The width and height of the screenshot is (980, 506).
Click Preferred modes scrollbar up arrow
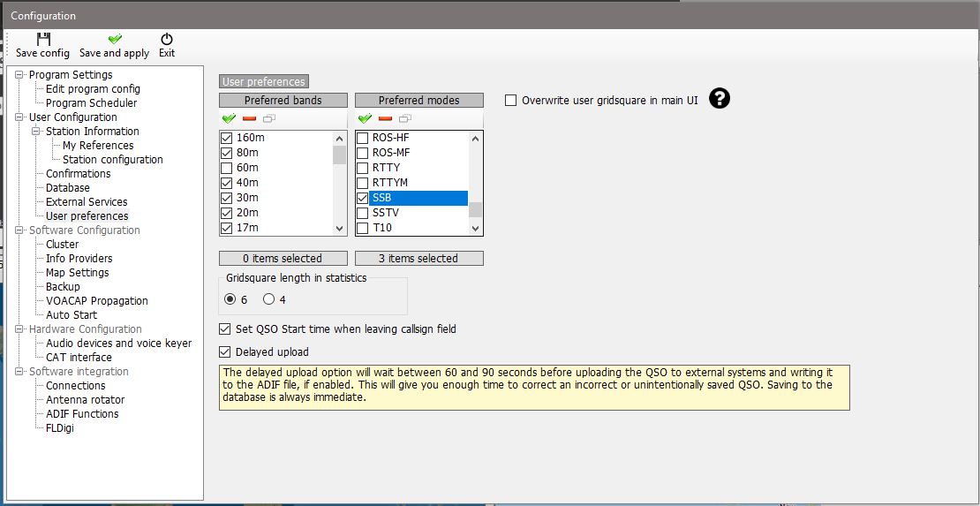476,139
